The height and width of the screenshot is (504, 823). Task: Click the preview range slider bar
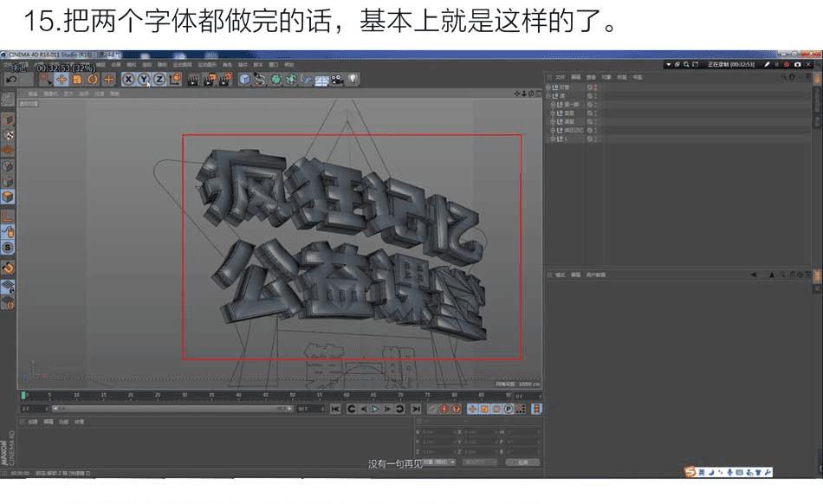(172, 409)
